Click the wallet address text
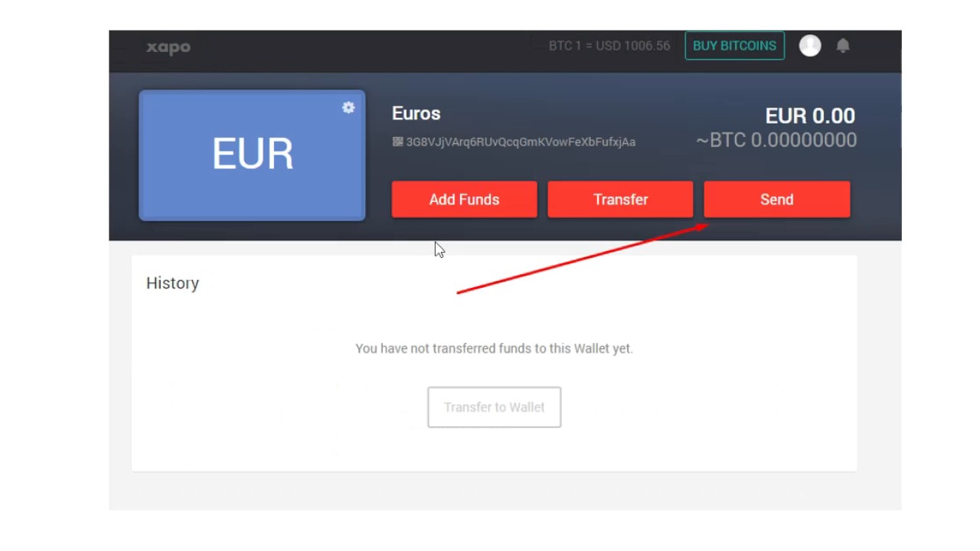 [x=521, y=142]
